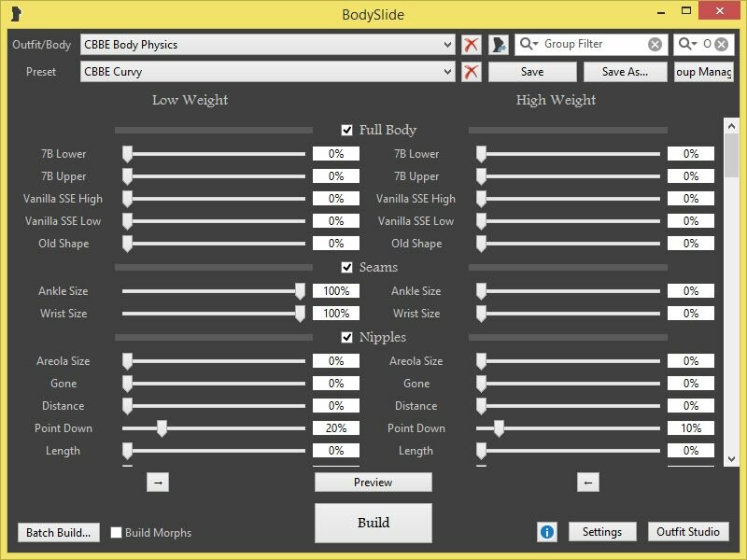Click the high weight Length slider
This screenshot has width=747, height=560.
coord(568,451)
